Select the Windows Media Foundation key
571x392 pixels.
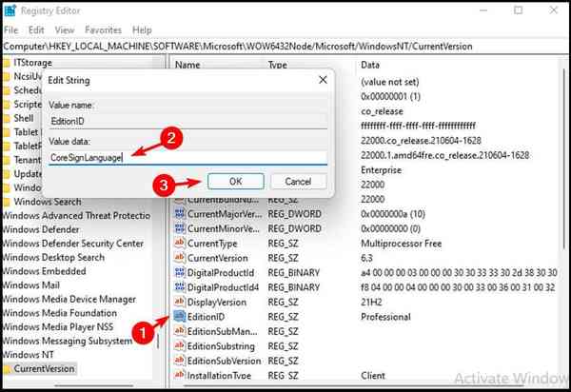pyautogui.click(x=60, y=313)
